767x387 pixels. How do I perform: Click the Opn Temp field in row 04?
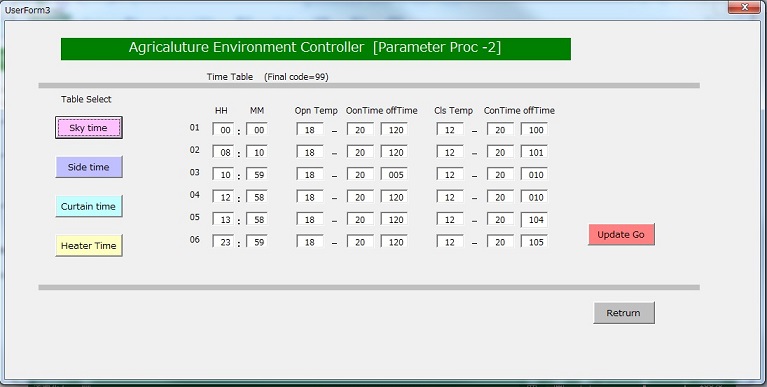coord(310,197)
